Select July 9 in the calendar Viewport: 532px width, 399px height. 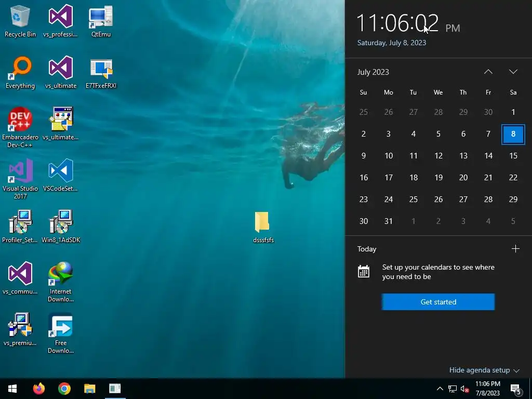click(363, 156)
